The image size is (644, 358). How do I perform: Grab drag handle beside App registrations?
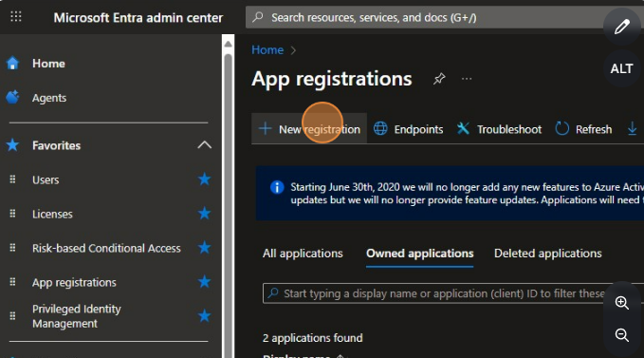coord(12,281)
